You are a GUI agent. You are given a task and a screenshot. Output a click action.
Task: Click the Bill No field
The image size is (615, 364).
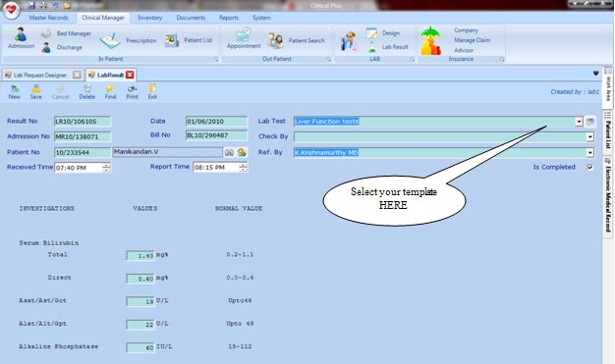[x=216, y=135]
